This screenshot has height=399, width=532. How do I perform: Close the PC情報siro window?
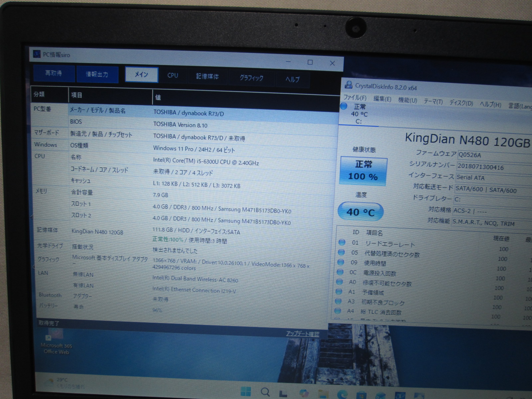[332, 63]
